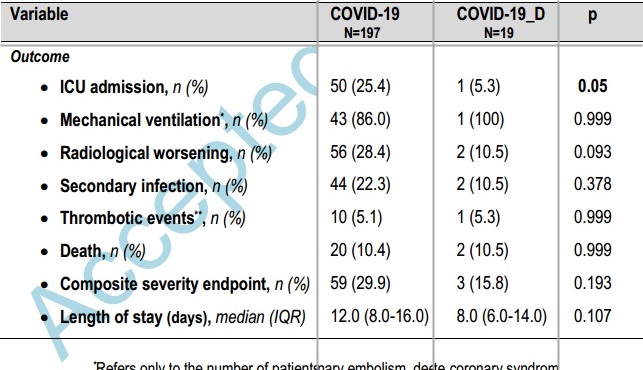Viewport: 643px width, 370px height.
Task: Select the Secondary infection row label
Action: tap(154, 186)
